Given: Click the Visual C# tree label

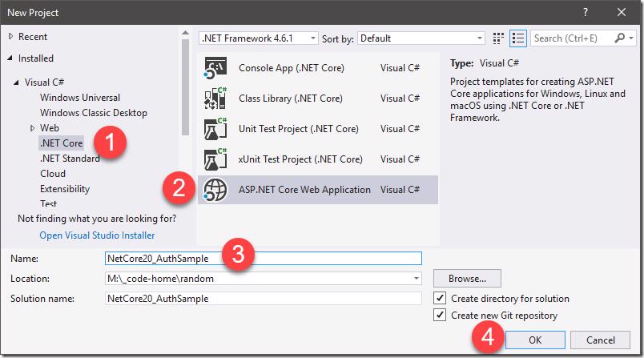Looking at the screenshot, I should coord(44,82).
